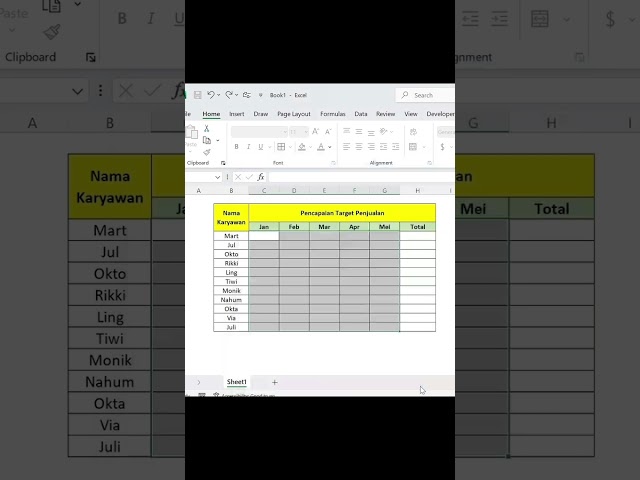Increase the font size with the larger A icon
Viewport: 640px width, 480px height.
click(315, 131)
